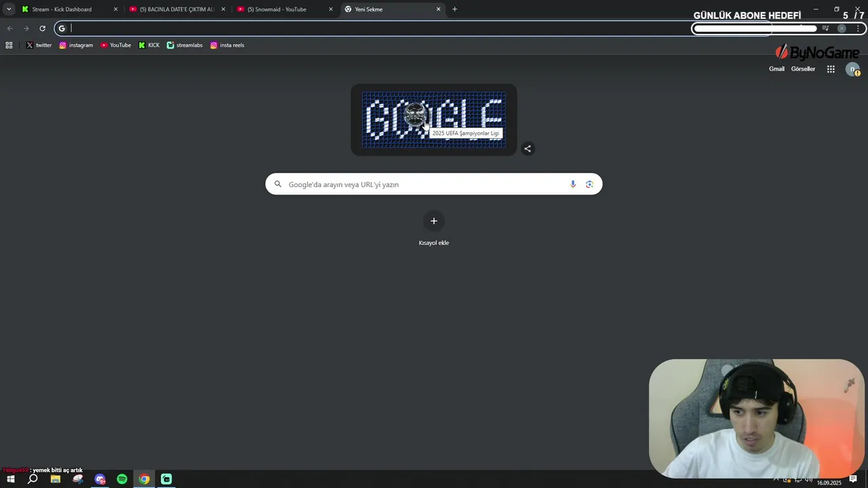Open the Chrome three-dot menu
Screen dimensions: 868x488
click(x=858, y=28)
